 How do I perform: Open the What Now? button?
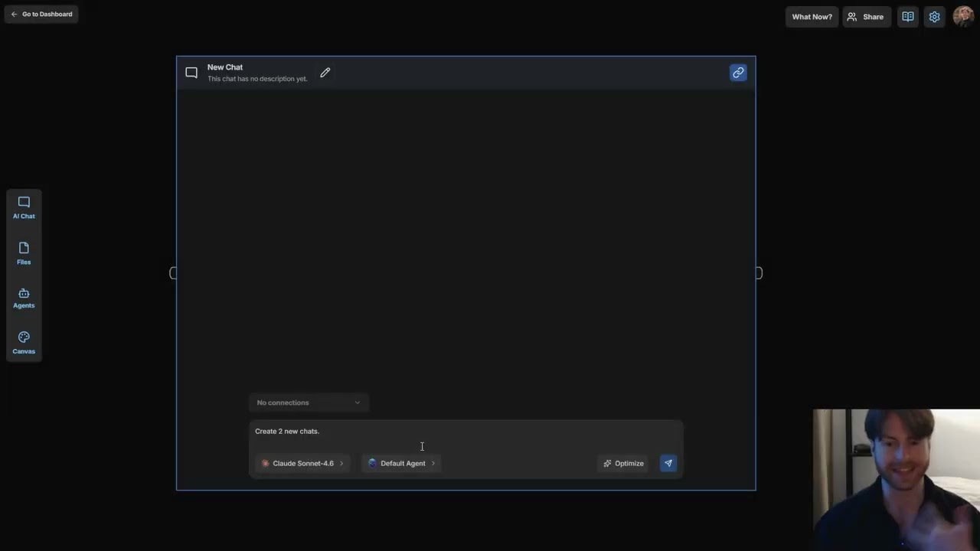click(812, 17)
